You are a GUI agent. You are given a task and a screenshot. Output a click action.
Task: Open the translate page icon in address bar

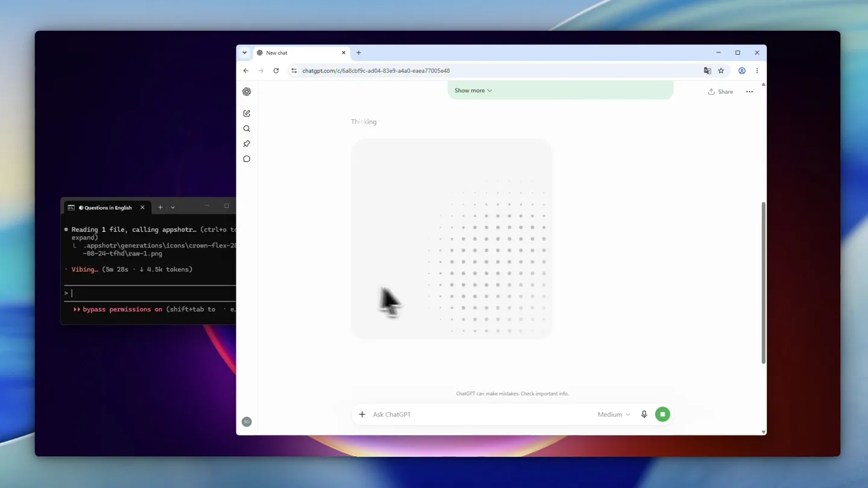coord(707,70)
